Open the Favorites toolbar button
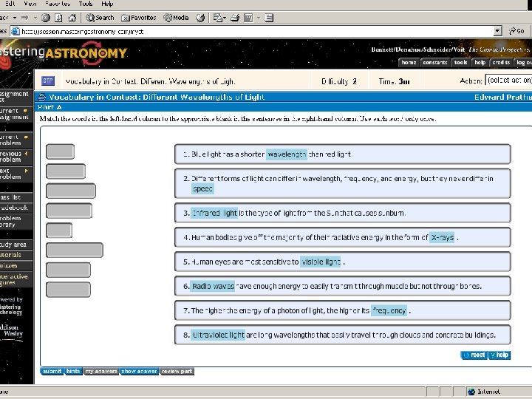532x399 pixels. pyautogui.click(x=139, y=18)
